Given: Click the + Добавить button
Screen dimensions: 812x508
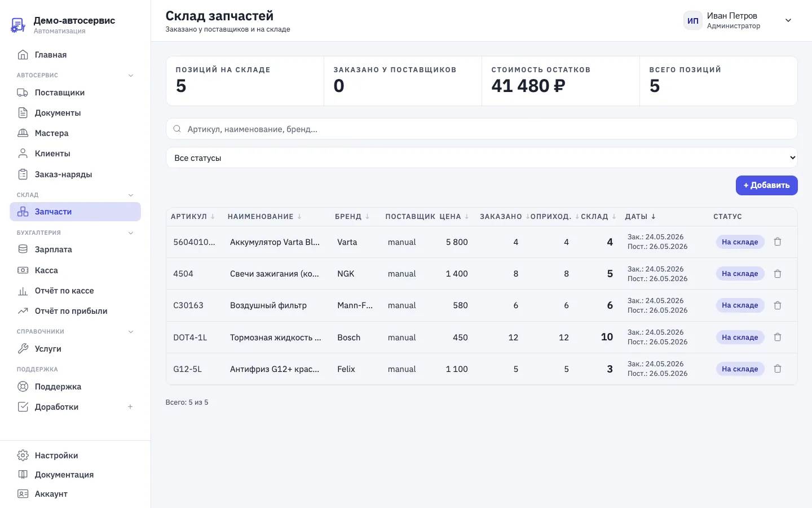Looking at the screenshot, I should click(x=766, y=185).
